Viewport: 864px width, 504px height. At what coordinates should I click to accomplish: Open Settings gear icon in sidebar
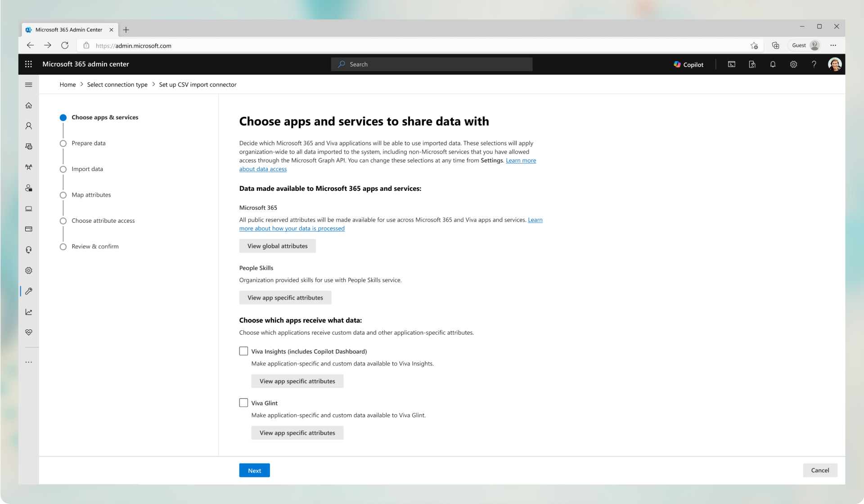tap(28, 270)
